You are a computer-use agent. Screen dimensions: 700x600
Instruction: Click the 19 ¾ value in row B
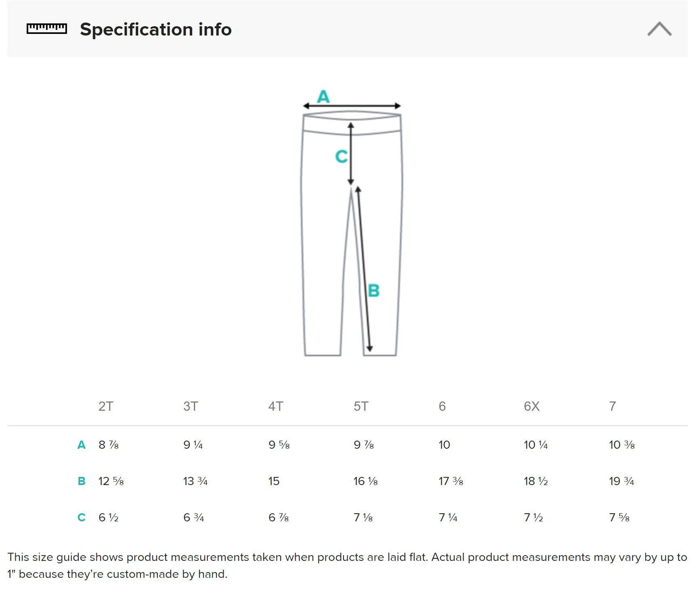(622, 481)
